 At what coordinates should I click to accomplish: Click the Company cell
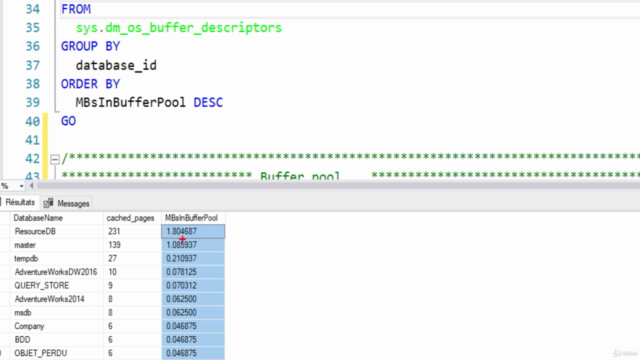(56, 326)
